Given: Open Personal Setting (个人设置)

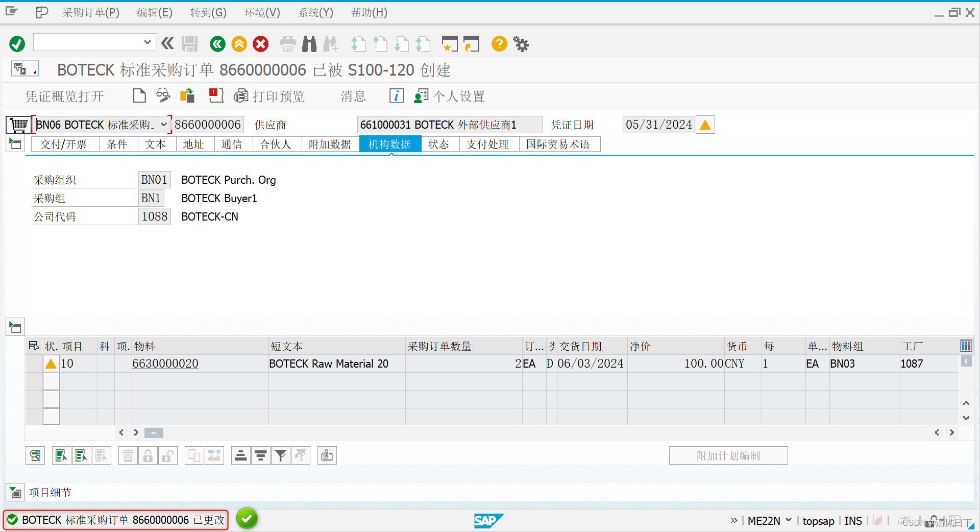Looking at the screenshot, I should pos(449,96).
